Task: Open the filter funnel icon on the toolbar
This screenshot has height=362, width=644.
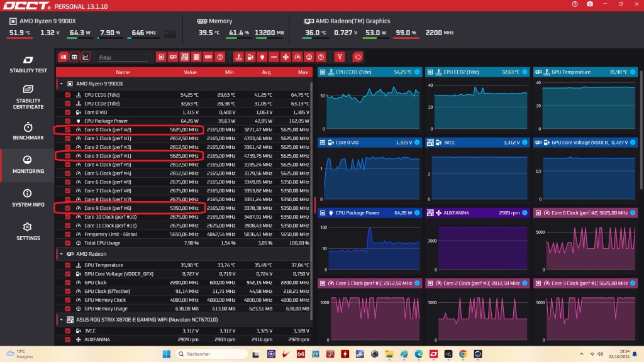Action: (340, 57)
